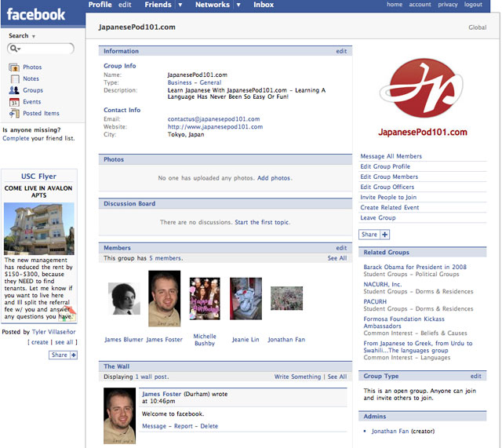Expand the Networks dropdown arrow

pos(238,5)
